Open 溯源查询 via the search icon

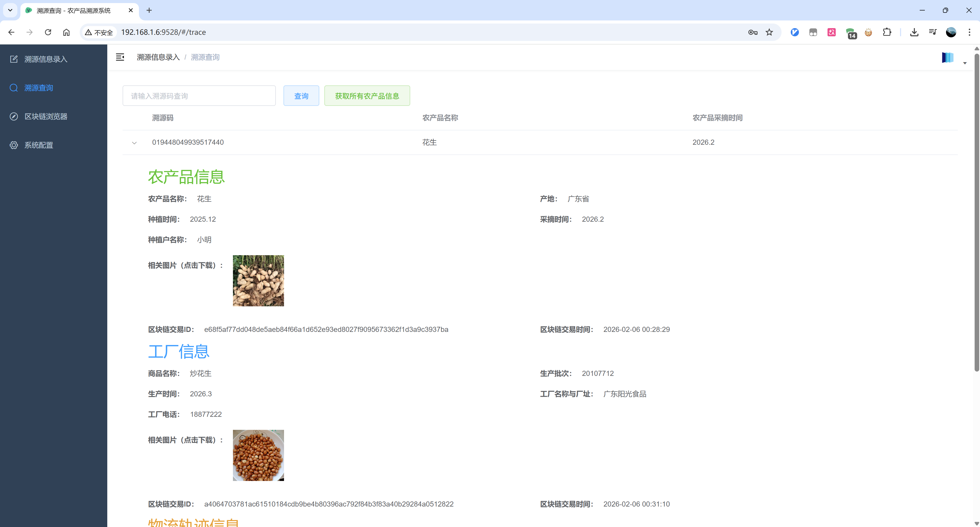coord(14,88)
